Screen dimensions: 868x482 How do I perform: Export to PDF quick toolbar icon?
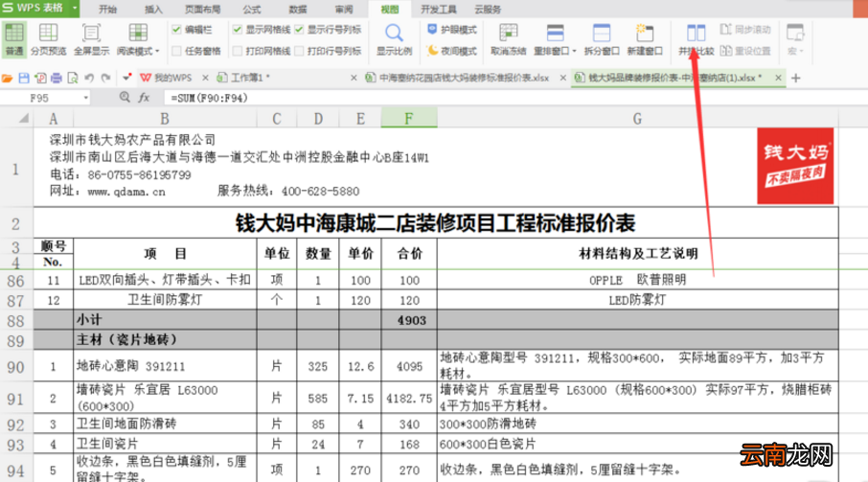pyautogui.click(x=40, y=78)
